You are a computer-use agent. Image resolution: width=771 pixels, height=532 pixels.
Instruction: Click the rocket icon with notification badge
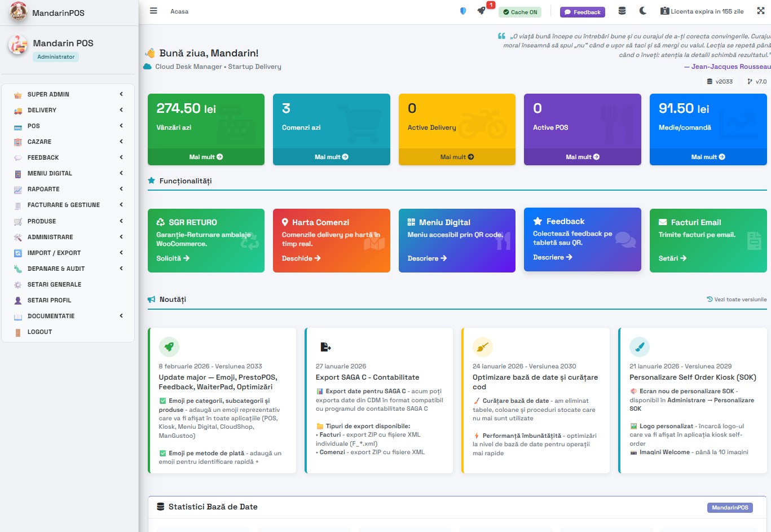click(x=480, y=11)
